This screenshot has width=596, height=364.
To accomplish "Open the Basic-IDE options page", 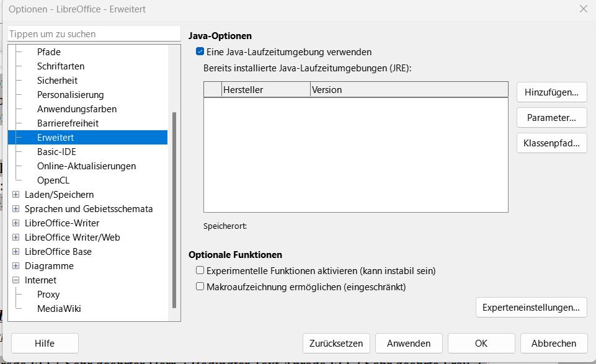I will tap(56, 151).
